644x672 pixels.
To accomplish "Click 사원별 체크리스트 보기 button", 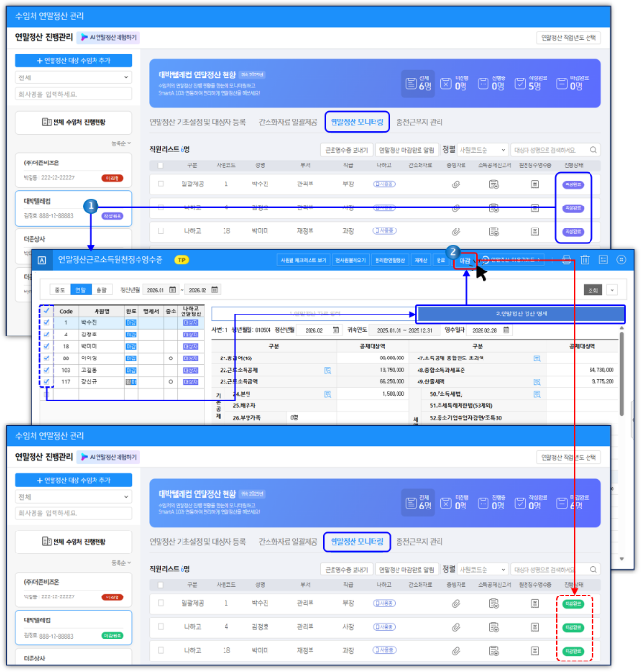I will (x=303, y=261).
